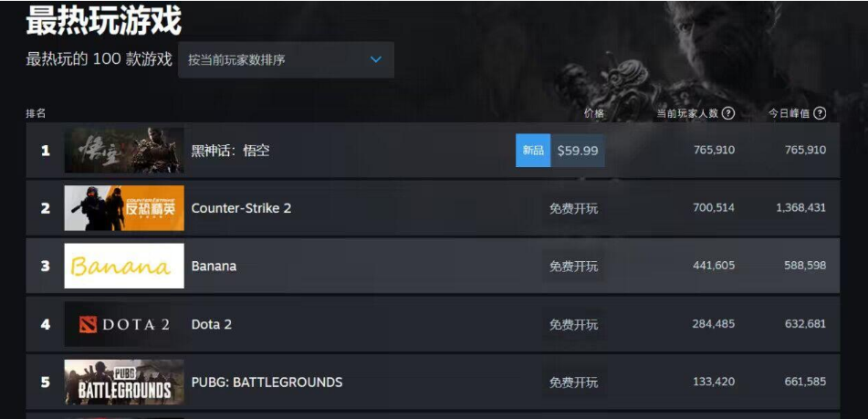Click 免费开玩 in the Banana row

[x=573, y=267]
